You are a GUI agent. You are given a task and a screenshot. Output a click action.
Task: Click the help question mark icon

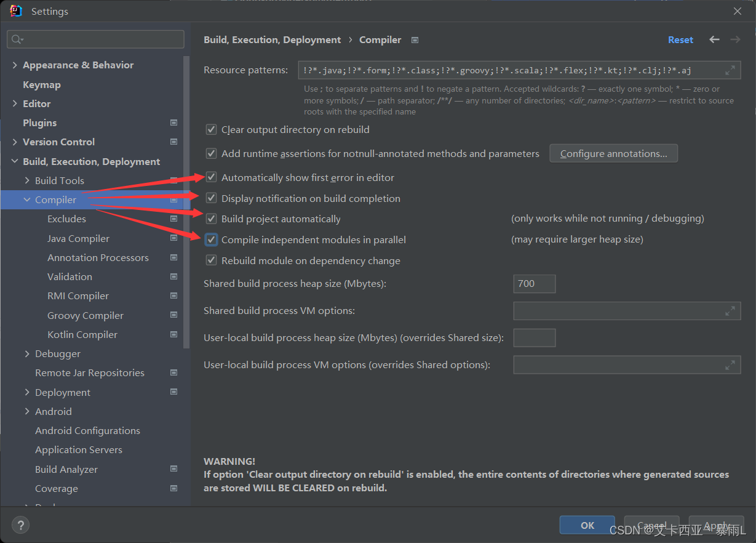pos(20,525)
